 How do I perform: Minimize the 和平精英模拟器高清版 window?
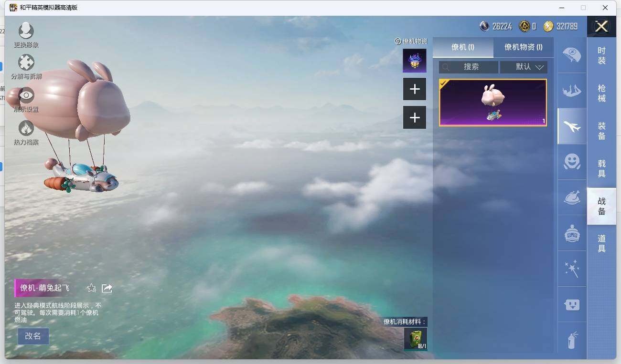click(x=561, y=8)
